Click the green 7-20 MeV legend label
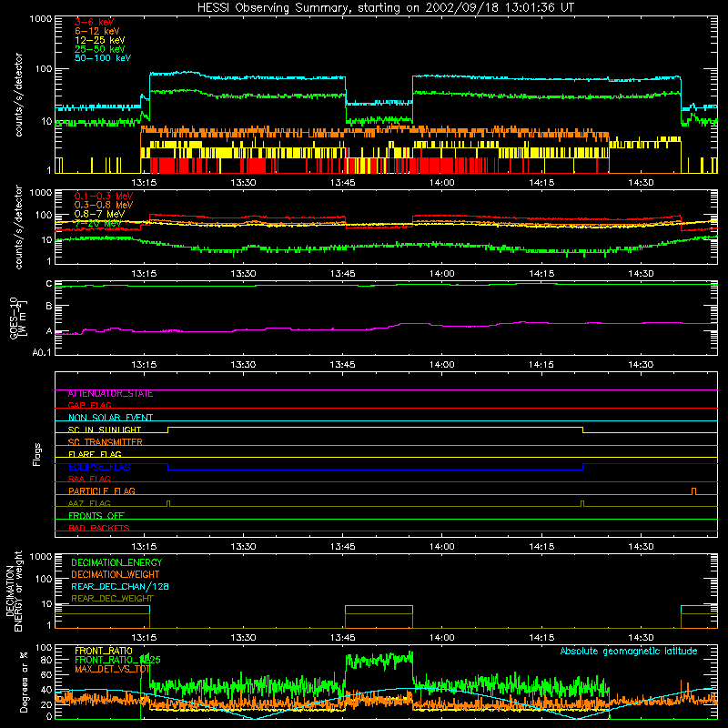This screenshot has width=728, height=728. (x=97, y=223)
